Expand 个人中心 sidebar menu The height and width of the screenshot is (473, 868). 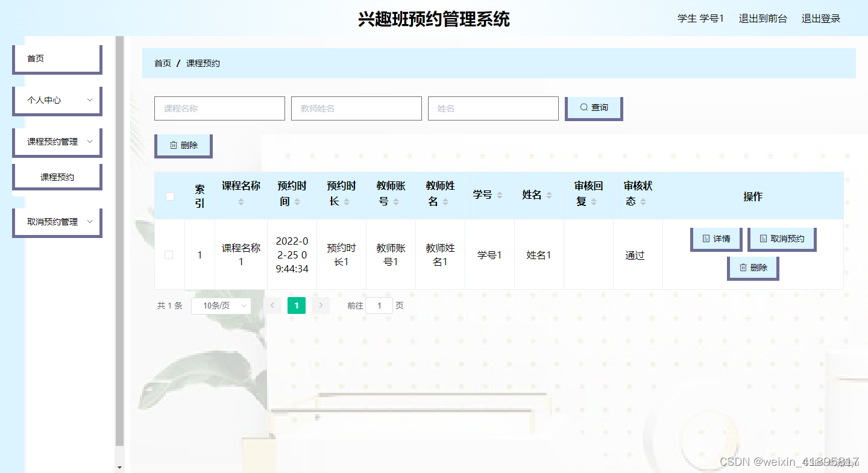click(57, 101)
